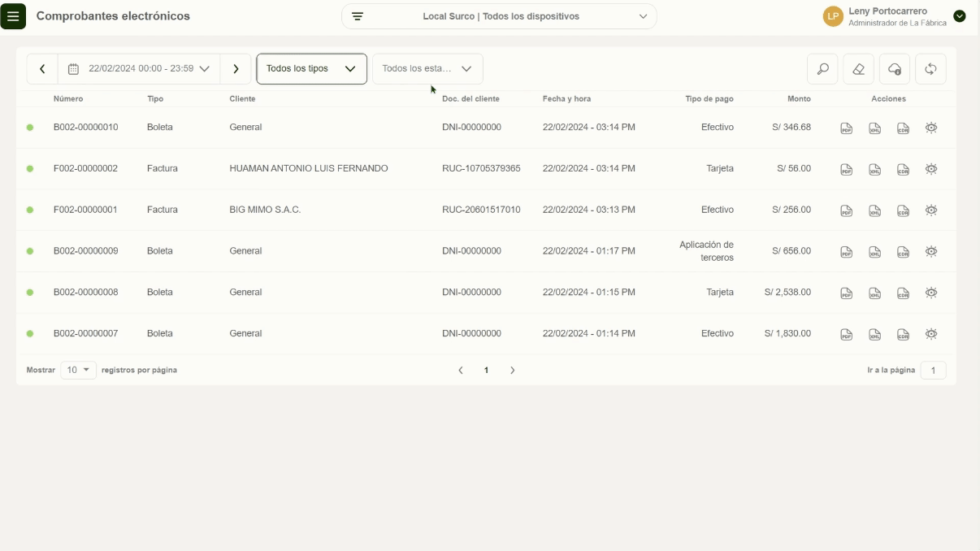Image resolution: width=980 pixels, height=551 pixels.
Task: Open the hamburger main menu
Action: (x=13, y=16)
